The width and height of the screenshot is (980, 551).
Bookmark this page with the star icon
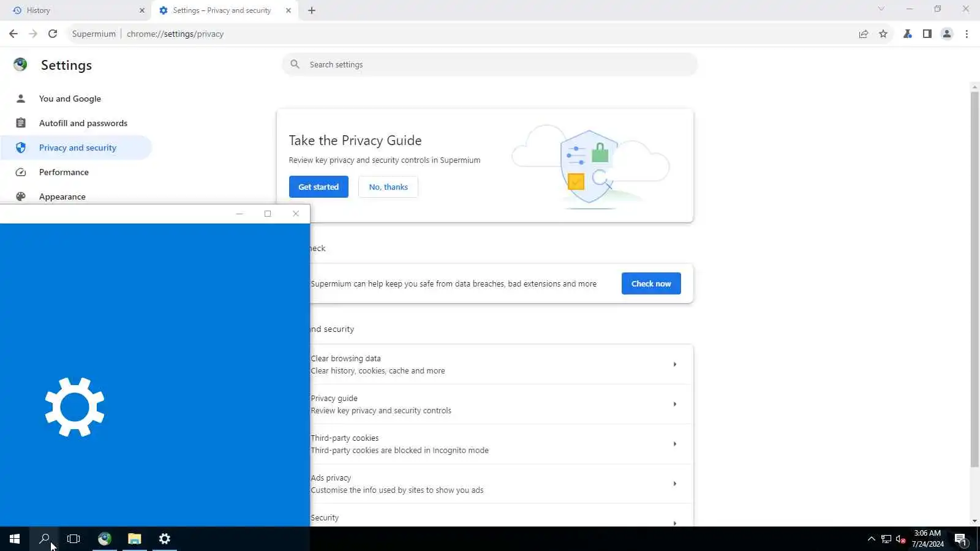click(x=883, y=34)
